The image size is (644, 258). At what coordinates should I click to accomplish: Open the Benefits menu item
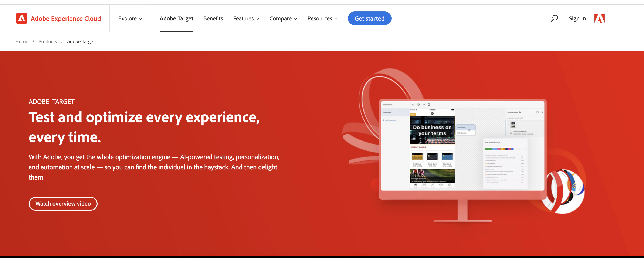click(x=213, y=18)
